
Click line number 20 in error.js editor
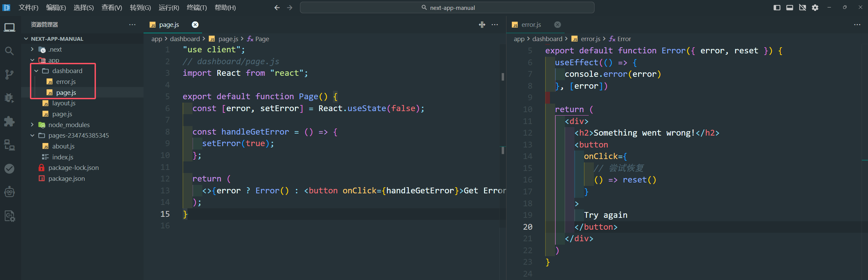point(528,227)
